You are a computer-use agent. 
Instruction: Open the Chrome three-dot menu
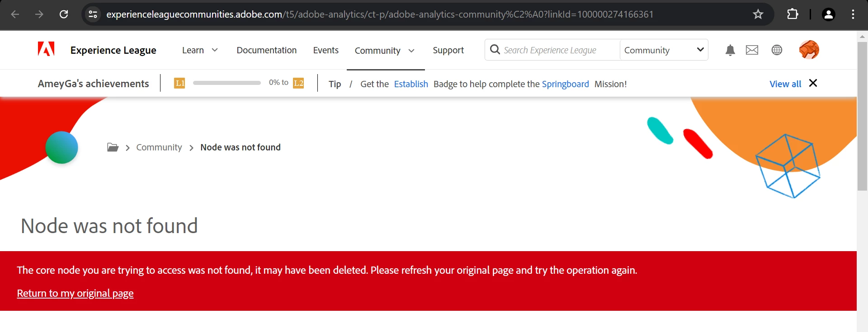[853, 14]
